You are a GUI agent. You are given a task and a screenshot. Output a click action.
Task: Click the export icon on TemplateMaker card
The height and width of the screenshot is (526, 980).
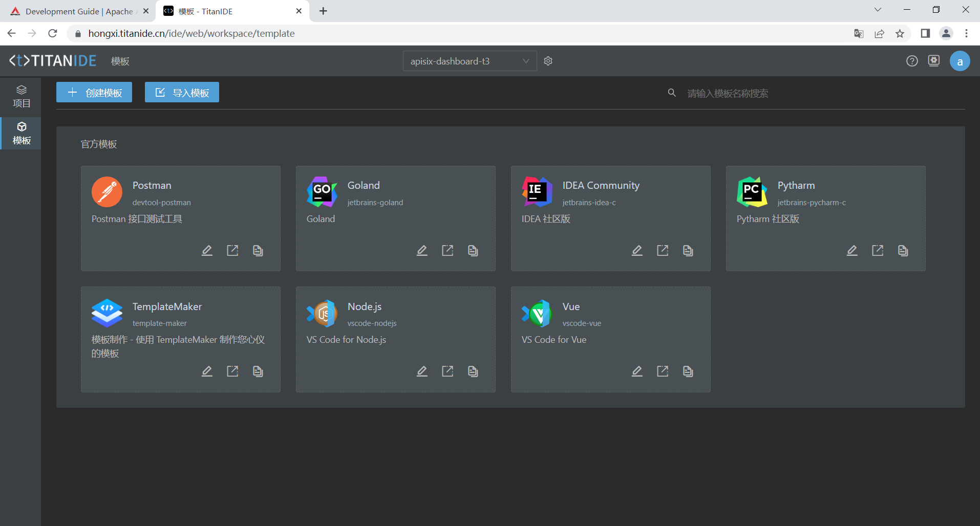(232, 371)
